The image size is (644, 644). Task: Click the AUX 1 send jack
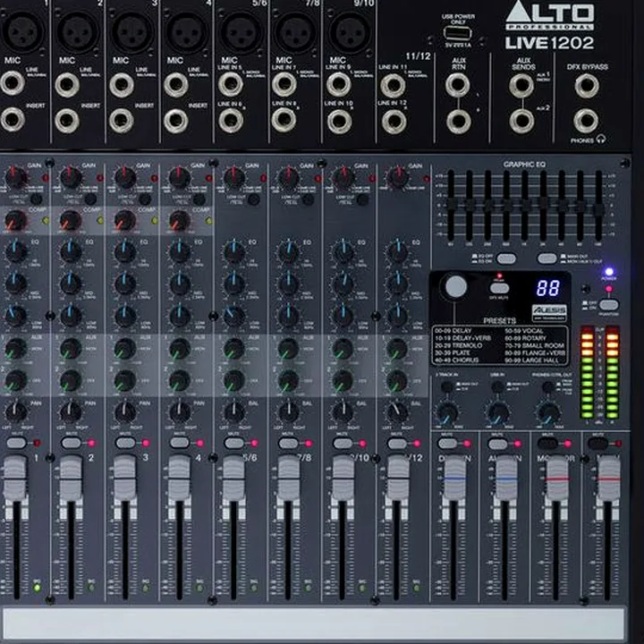(x=521, y=86)
